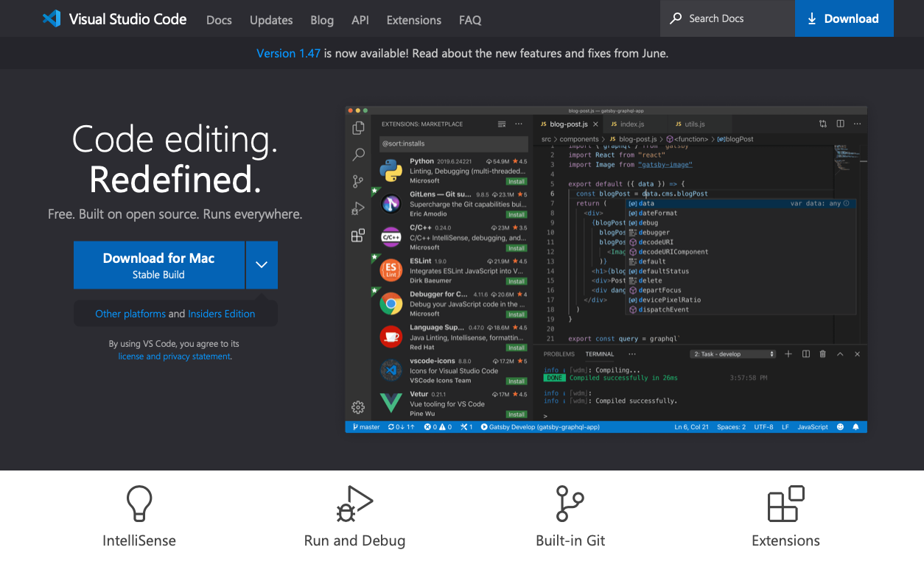Viewport: 924px width, 564px height.
Task: Click the C/C++ extension logo
Action: 391,237
